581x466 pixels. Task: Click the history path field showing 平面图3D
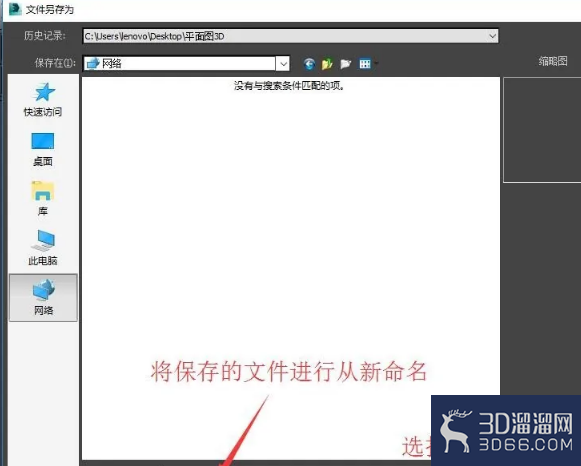point(290,36)
